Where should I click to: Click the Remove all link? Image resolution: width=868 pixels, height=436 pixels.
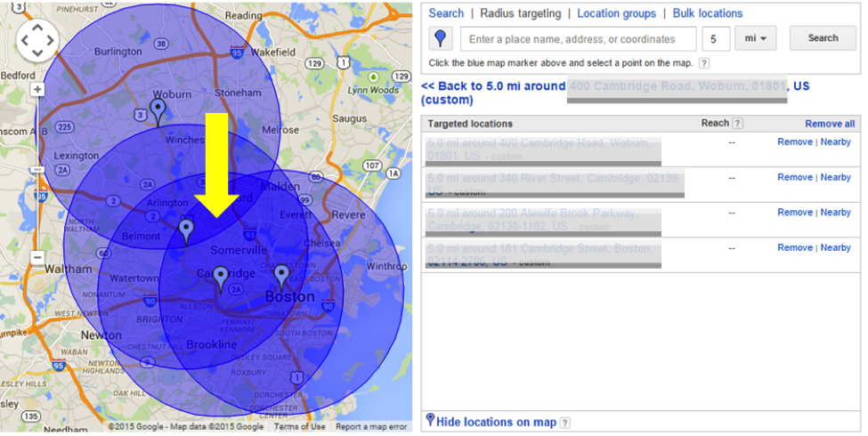coord(830,124)
